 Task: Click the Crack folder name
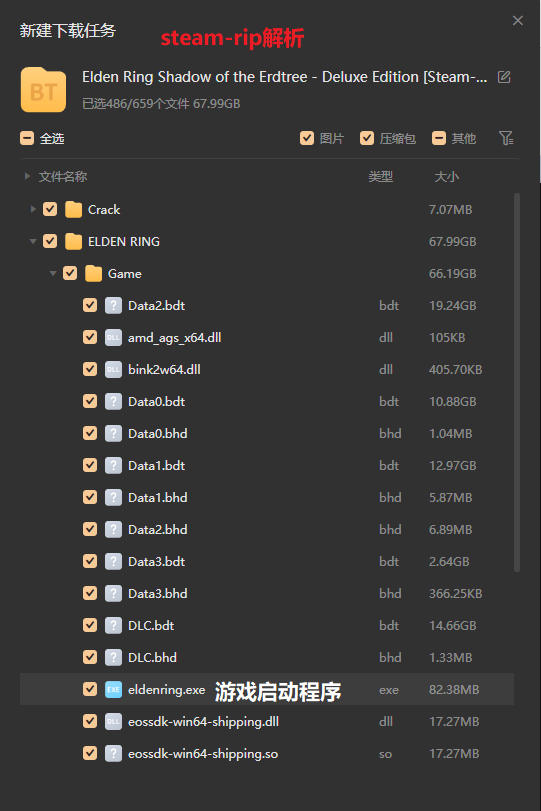point(104,209)
